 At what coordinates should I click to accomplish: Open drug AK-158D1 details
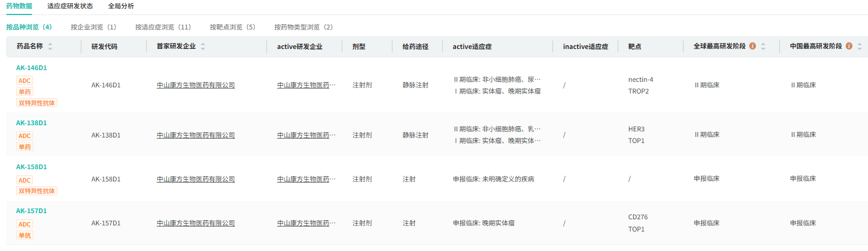(31, 167)
